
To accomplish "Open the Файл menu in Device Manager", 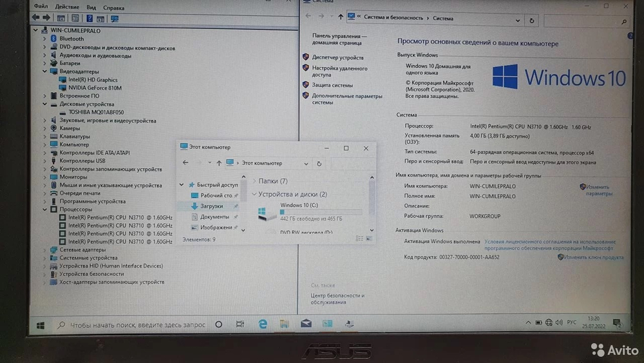I will click(41, 6).
